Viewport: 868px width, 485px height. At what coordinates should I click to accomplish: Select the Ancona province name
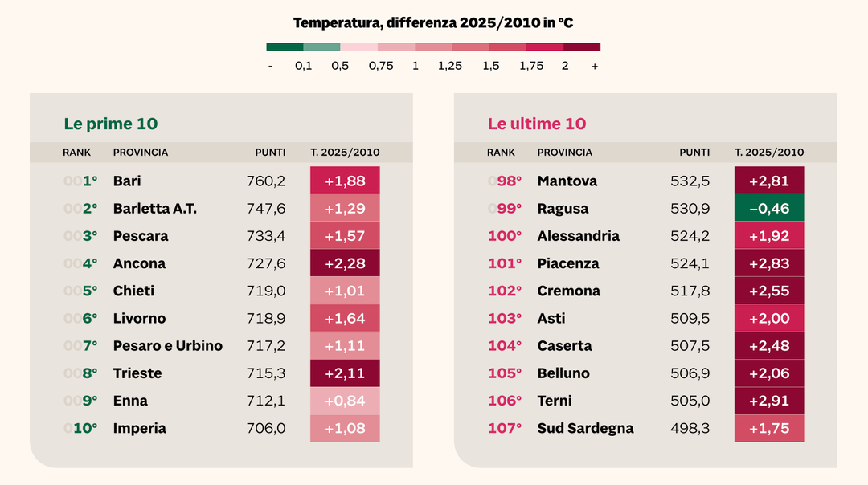tap(139, 263)
